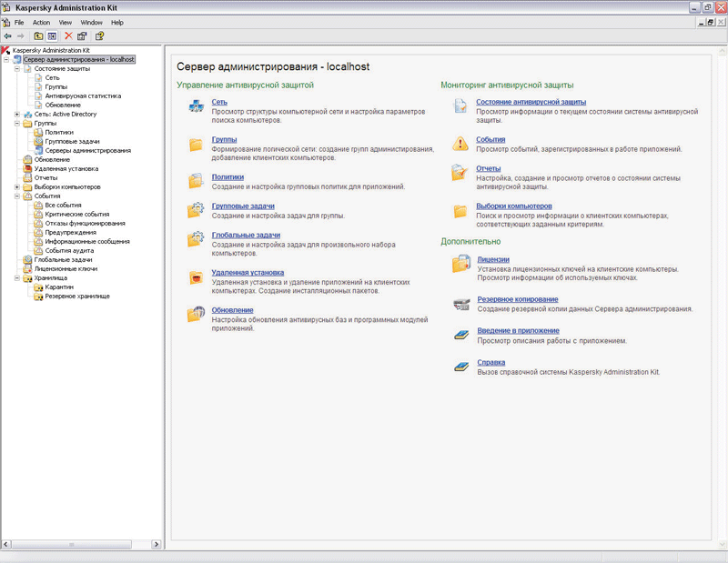Click the red Delete X toolbar icon

(68, 36)
